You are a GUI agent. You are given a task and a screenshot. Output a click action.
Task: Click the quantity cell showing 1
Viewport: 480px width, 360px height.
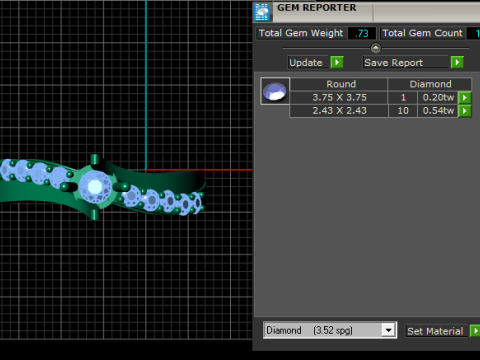[x=403, y=98]
